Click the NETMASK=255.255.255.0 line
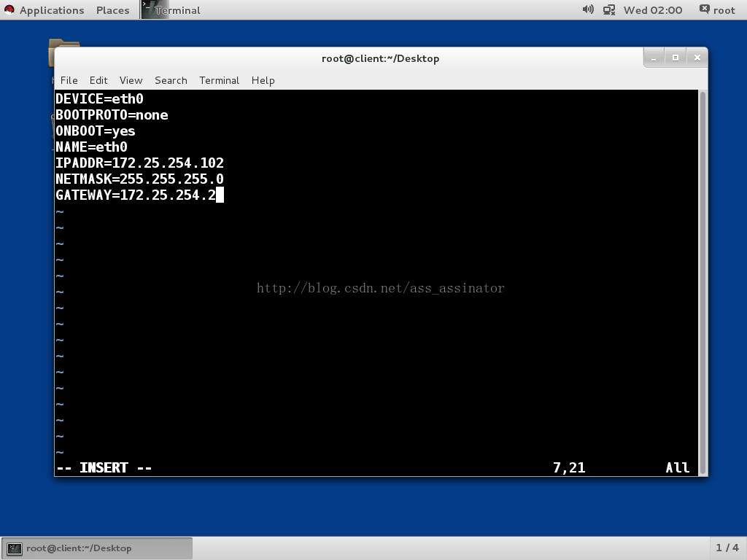Screen dimensions: 747x560 click(x=139, y=179)
